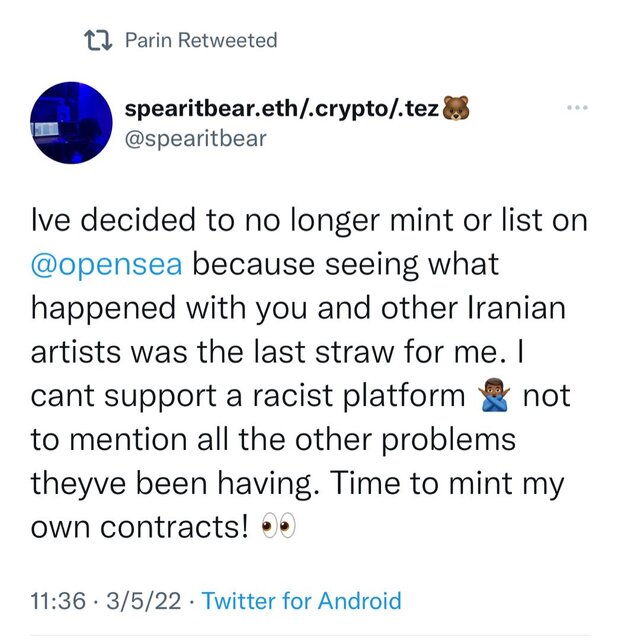Click the eyes emoji ending the tweet
This screenshot has width=621, height=640.
(275, 528)
